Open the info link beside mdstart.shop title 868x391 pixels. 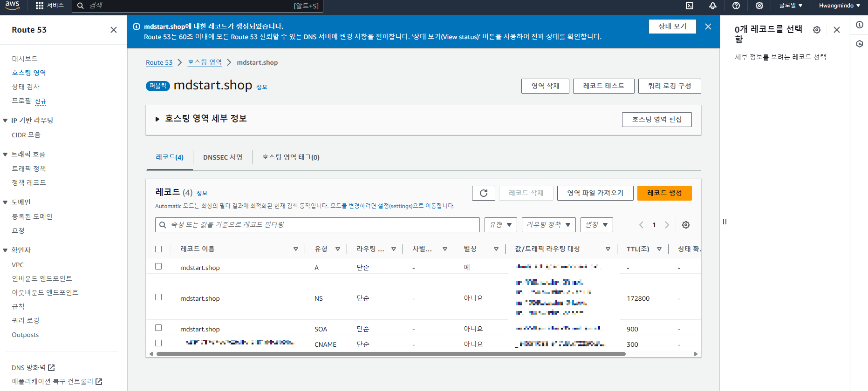click(262, 87)
